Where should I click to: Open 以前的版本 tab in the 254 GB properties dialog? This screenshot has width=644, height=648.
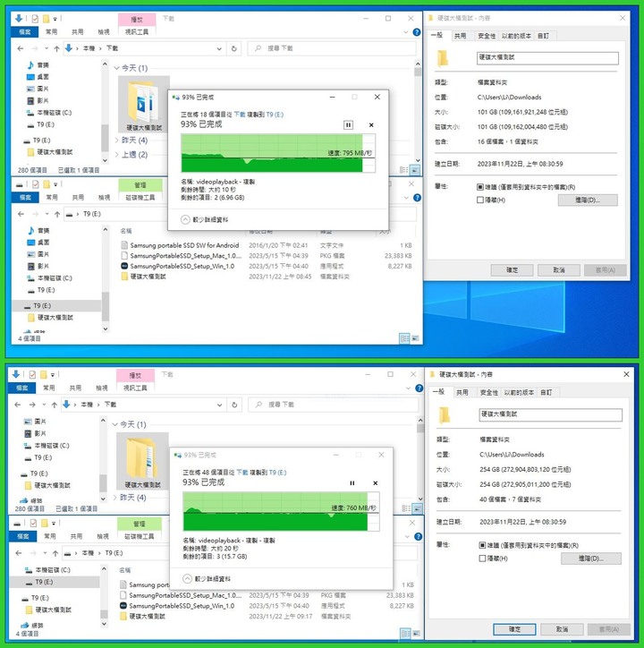(520, 393)
